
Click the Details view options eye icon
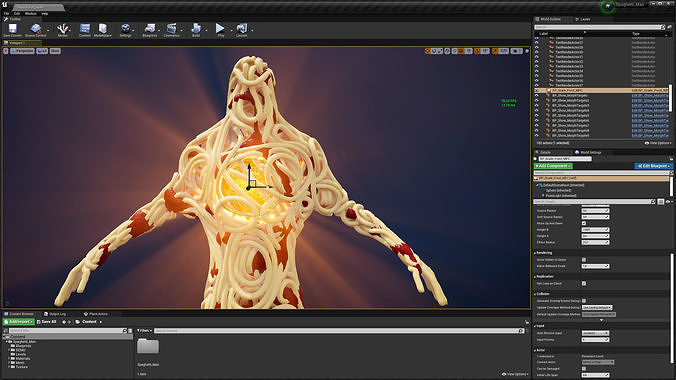pos(668,202)
